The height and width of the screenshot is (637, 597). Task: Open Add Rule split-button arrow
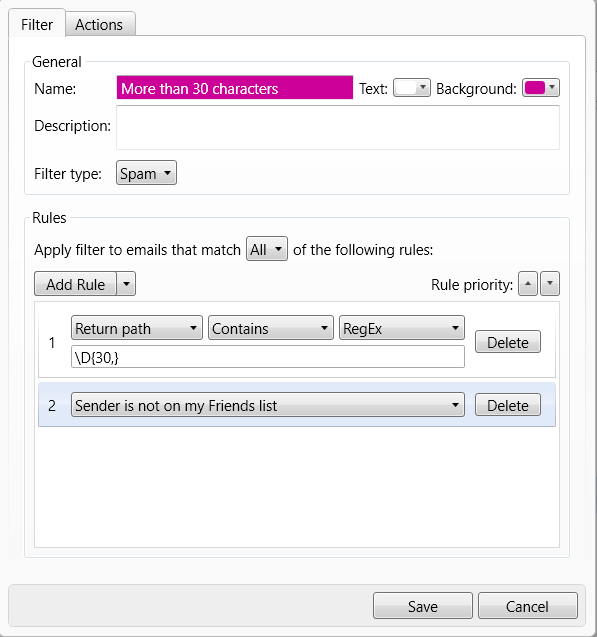(x=126, y=284)
